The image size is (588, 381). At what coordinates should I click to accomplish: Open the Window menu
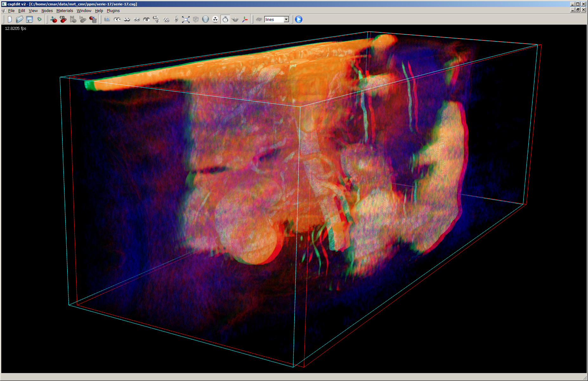click(x=84, y=10)
